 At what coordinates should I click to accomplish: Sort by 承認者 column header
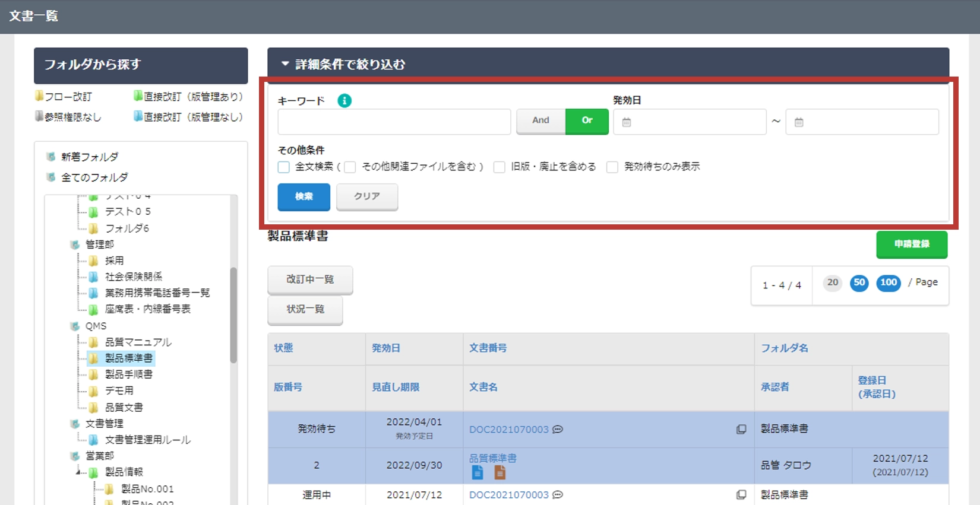(x=775, y=387)
